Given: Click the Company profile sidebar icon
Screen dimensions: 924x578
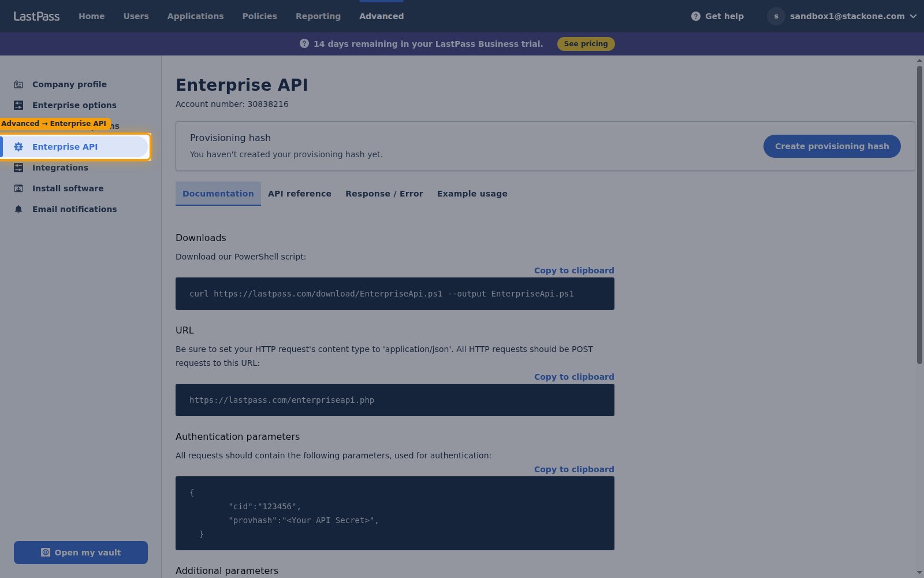Looking at the screenshot, I should click(x=18, y=84).
